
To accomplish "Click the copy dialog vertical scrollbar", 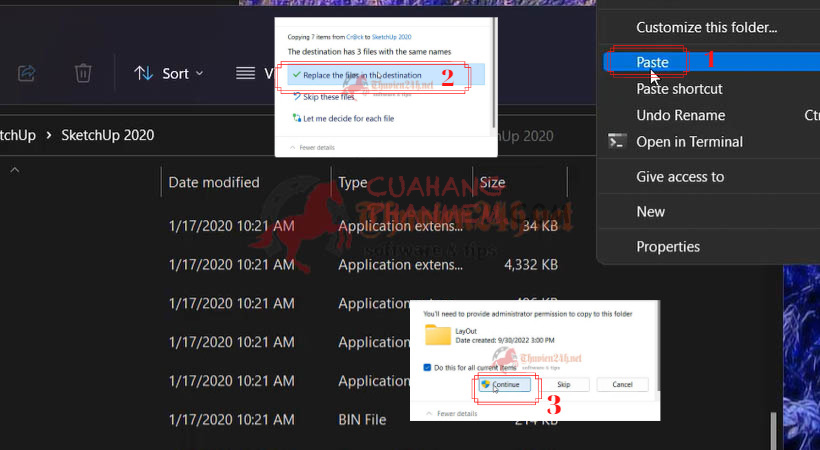I will tap(494, 73).
